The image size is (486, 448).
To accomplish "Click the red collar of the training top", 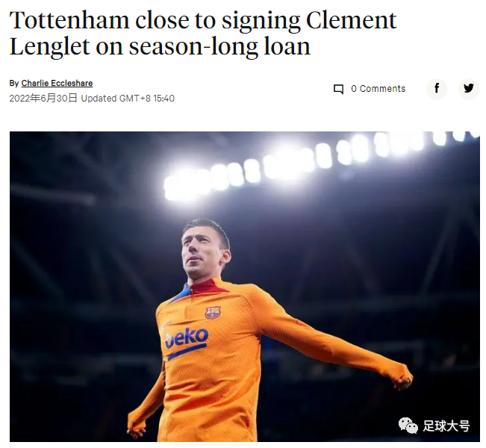I will point(205,287).
